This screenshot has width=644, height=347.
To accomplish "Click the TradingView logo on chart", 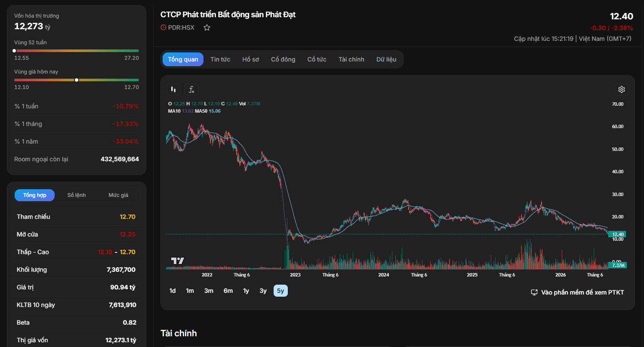I will [177, 261].
